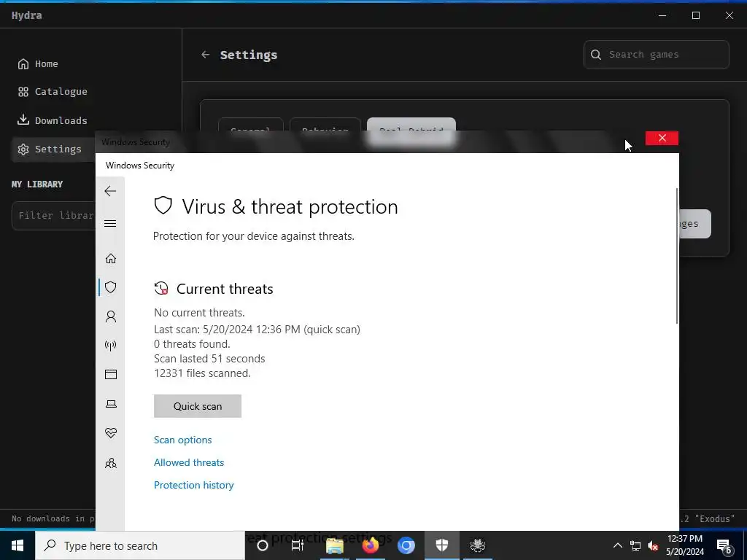747x560 pixels.
Task: Click the Search games field in Hydra
Action: click(656, 55)
